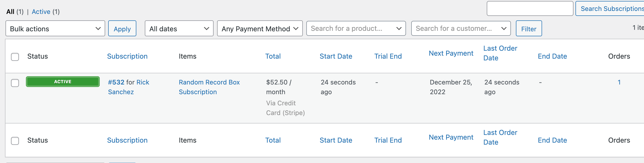This screenshot has width=644, height=163.
Task: Click the Orders column header text
Action: click(619, 56)
